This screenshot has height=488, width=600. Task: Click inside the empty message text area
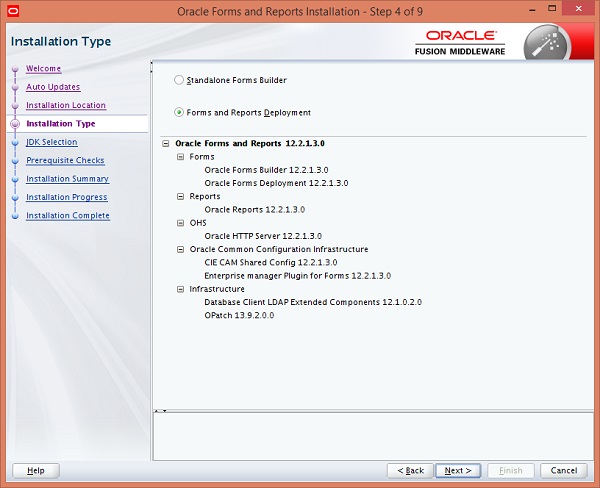click(373, 437)
